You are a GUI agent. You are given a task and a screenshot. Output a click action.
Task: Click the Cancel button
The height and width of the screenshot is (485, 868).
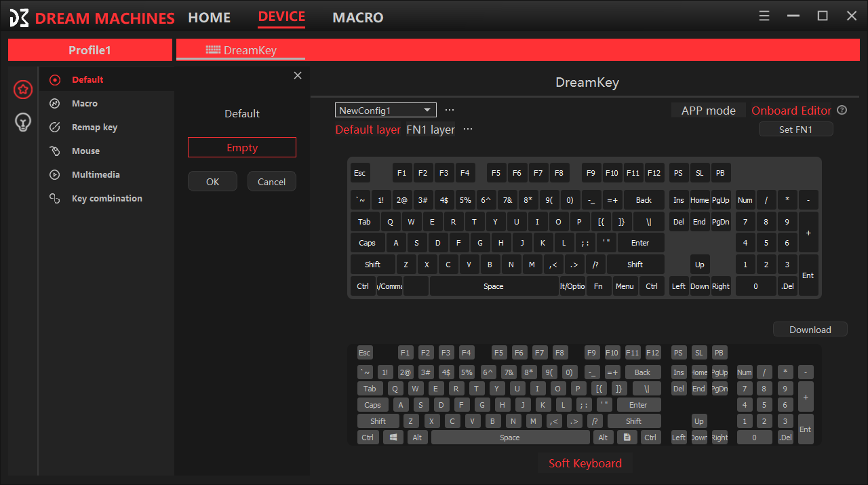[271, 182]
